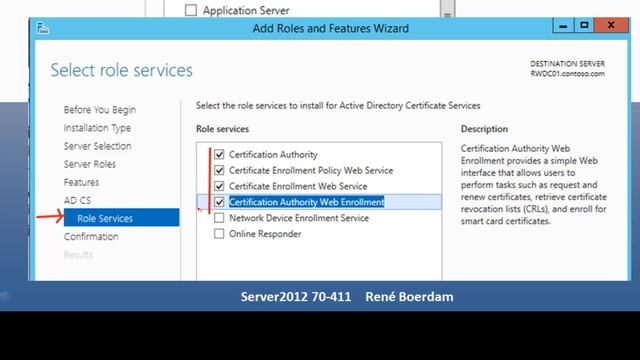Click highlighted Certification Authority Web Enrollment text
Screen dimensions: 640x360
pos(307,202)
